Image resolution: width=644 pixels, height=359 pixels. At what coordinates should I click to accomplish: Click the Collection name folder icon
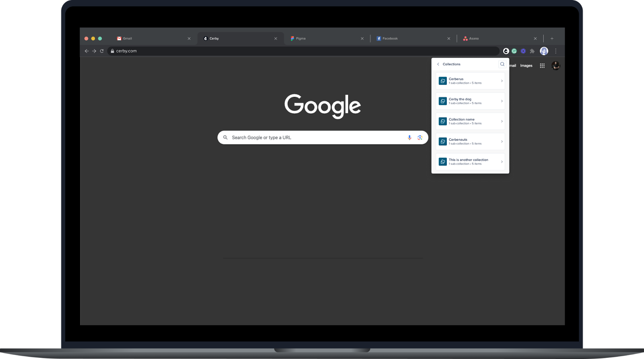tap(443, 121)
